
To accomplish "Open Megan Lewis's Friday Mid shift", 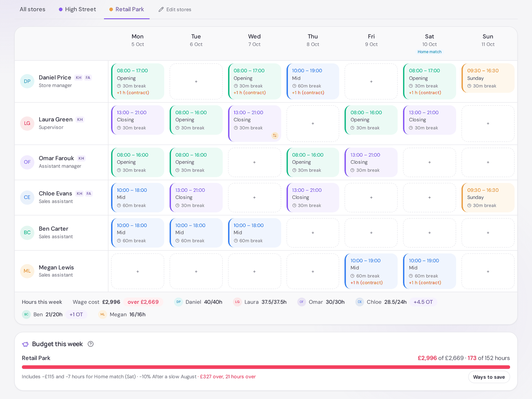I will (371, 271).
